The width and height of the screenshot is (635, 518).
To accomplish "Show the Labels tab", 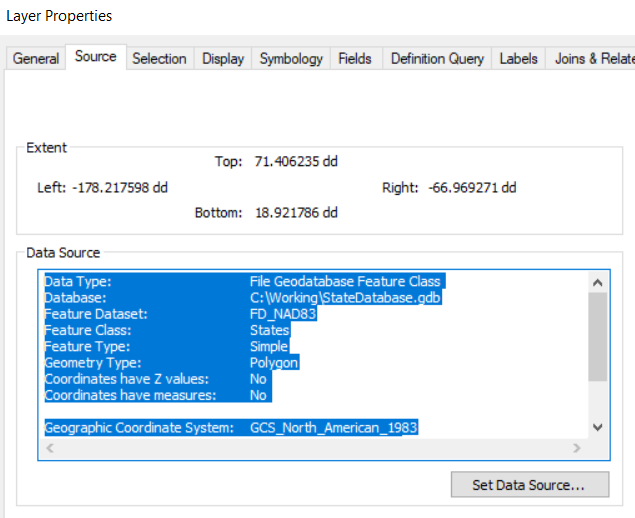I will pyautogui.click(x=518, y=59).
